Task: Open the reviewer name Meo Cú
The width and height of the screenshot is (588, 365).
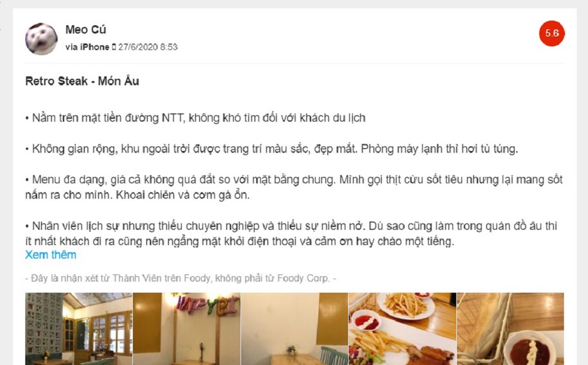Action: pos(85,29)
